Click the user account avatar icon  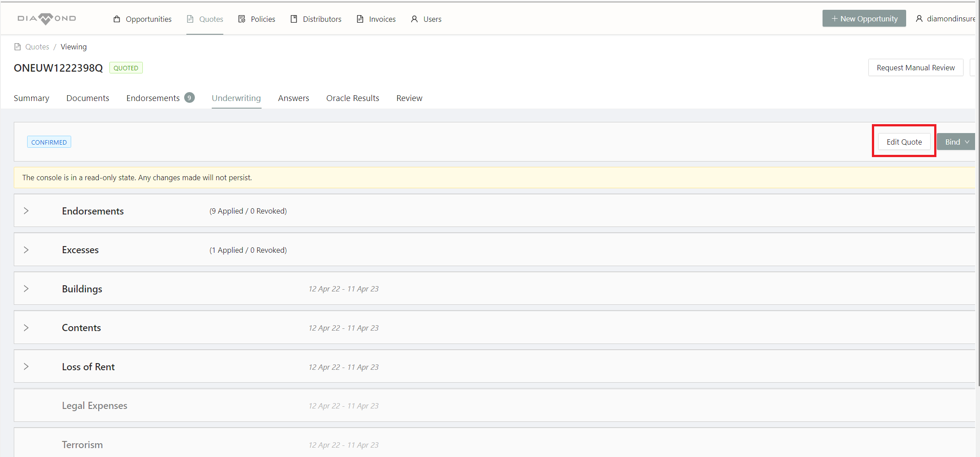(x=919, y=19)
